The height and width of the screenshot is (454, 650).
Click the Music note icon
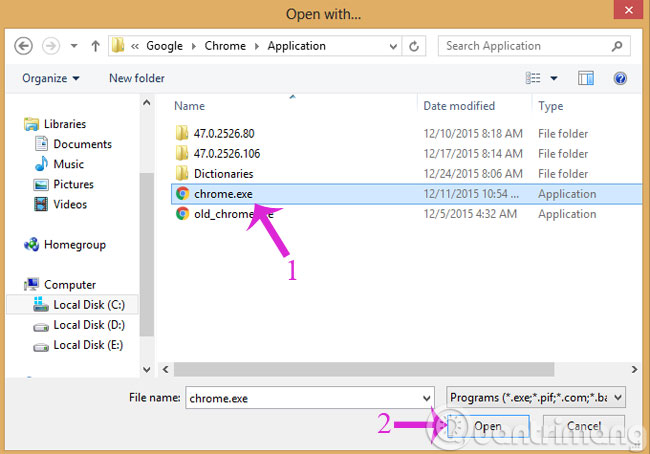(x=41, y=164)
